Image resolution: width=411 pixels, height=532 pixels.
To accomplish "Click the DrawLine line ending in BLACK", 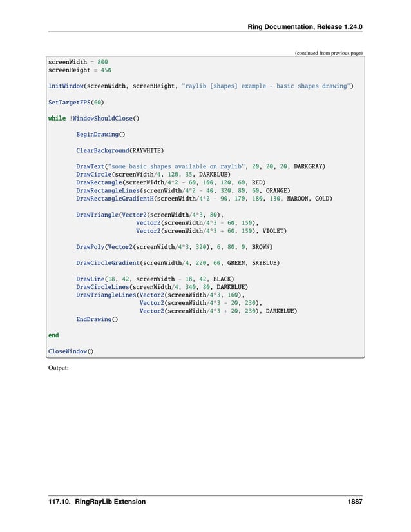I will pos(155,279).
